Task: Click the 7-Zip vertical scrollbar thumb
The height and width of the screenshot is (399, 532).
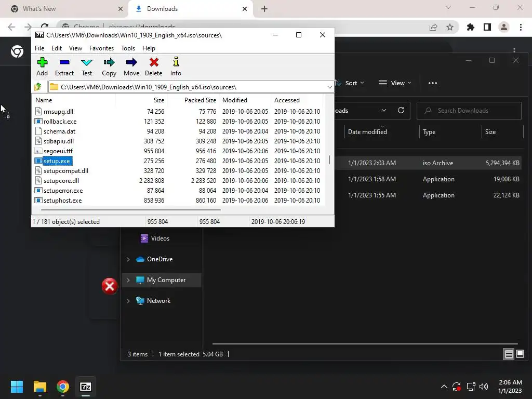Action: pyautogui.click(x=329, y=160)
